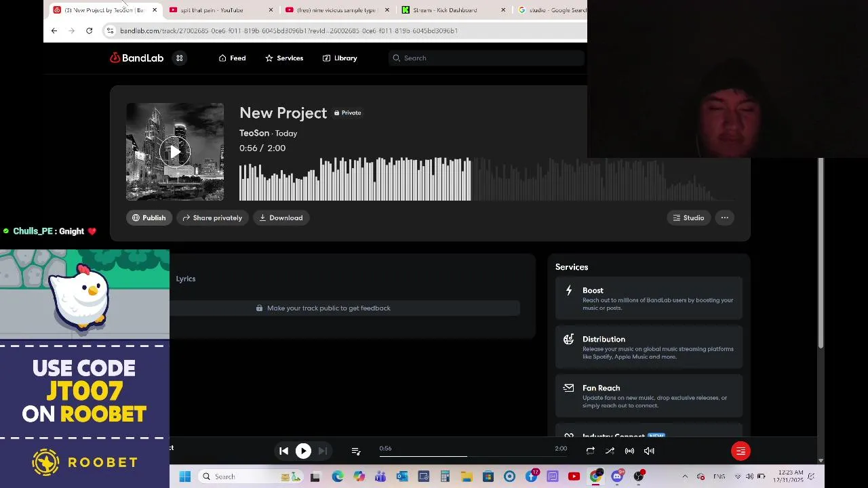Open the Boost service card
The image size is (868, 488).
pos(649,299)
